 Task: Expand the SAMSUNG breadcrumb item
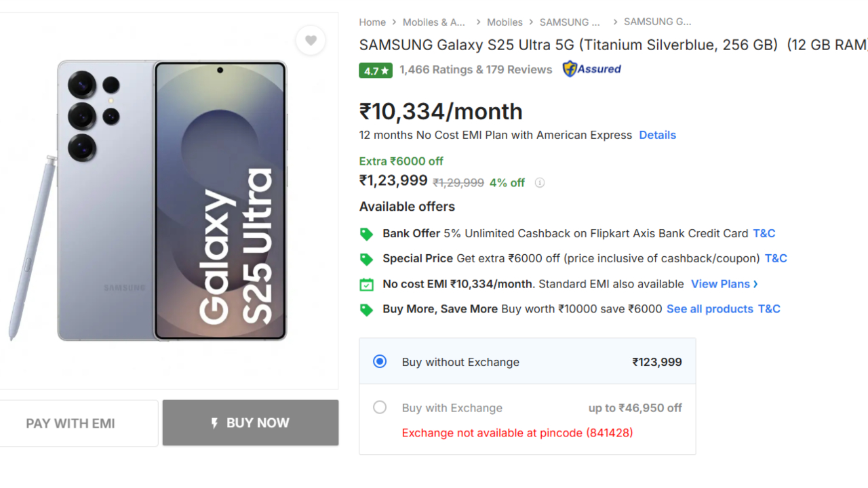click(570, 22)
